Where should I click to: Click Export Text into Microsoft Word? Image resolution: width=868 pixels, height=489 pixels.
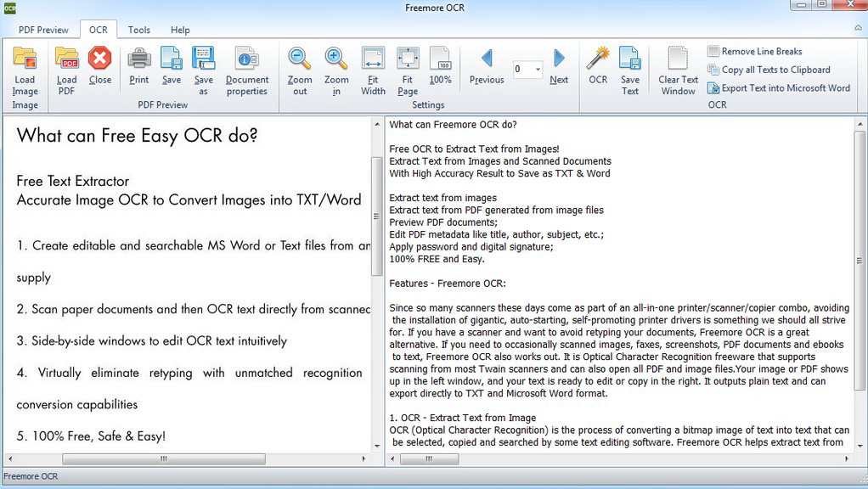[779, 88]
